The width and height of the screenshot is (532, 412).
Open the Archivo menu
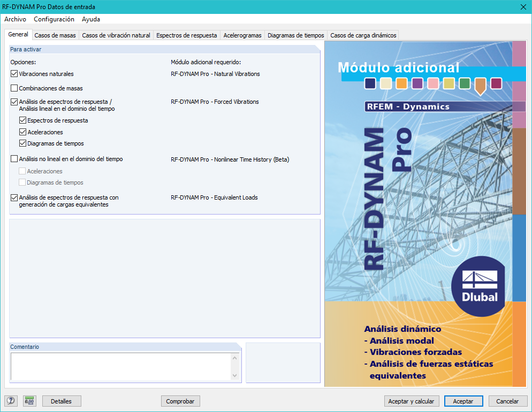click(x=16, y=19)
